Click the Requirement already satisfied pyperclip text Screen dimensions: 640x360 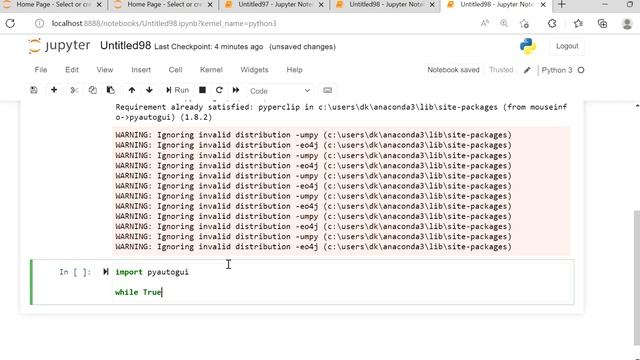341,112
